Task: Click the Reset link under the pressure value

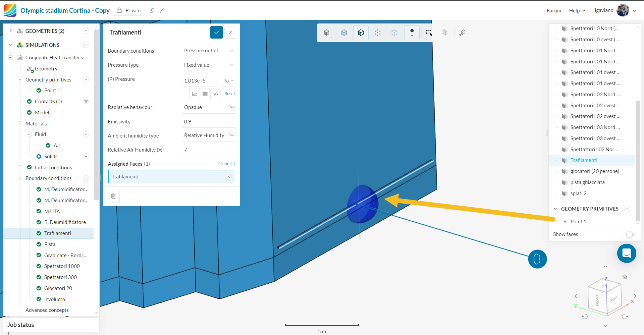Action: pyautogui.click(x=229, y=94)
